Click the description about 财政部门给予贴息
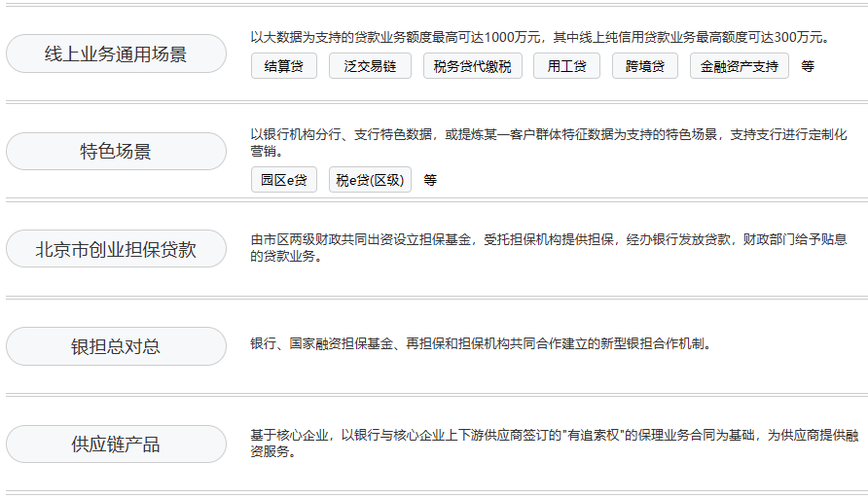Screen dimensions: 868x498 pyautogui.click(x=548, y=248)
